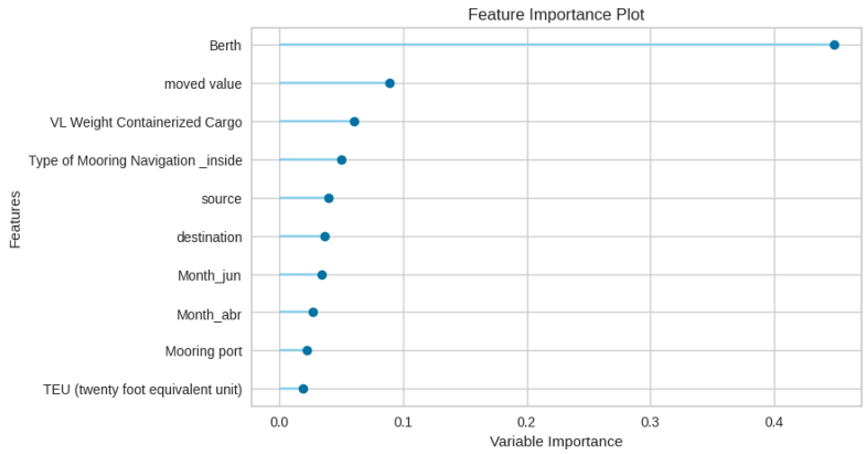Click the 0.4 x-axis tick label
The width and height of the screenshot is (868, 454).
(x=774, y=422)
